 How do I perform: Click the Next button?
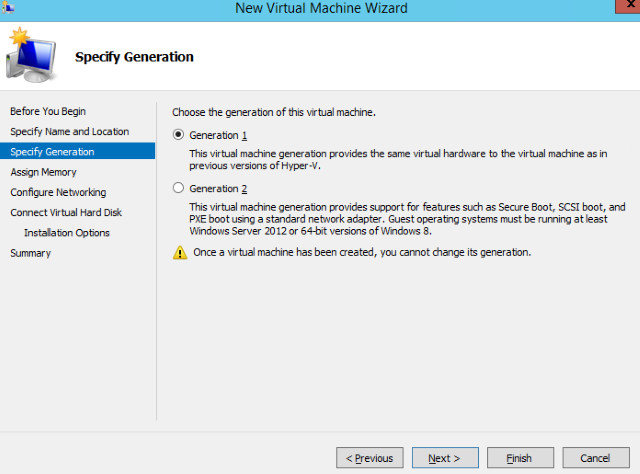coord(445,458)
